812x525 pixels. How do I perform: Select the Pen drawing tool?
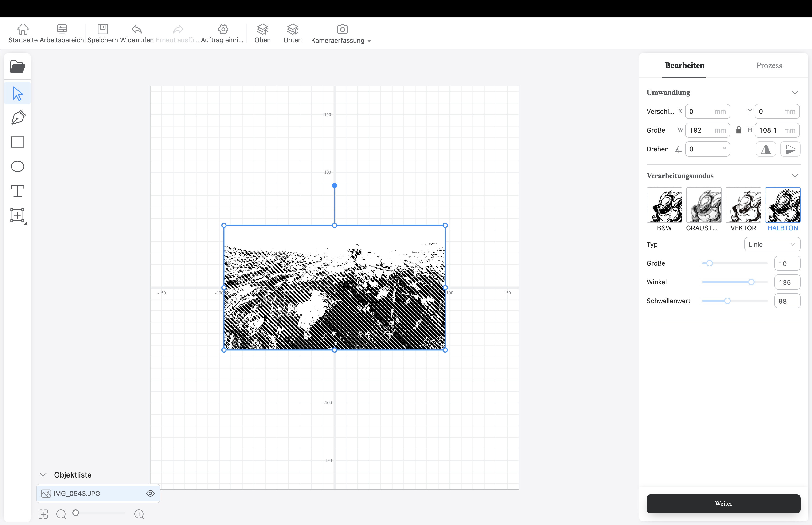tap(18, 118)
